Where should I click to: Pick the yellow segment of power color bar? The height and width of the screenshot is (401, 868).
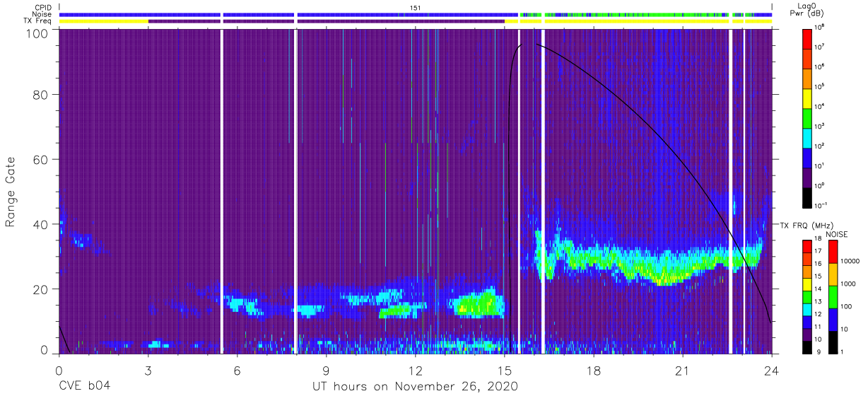point(808,98)
